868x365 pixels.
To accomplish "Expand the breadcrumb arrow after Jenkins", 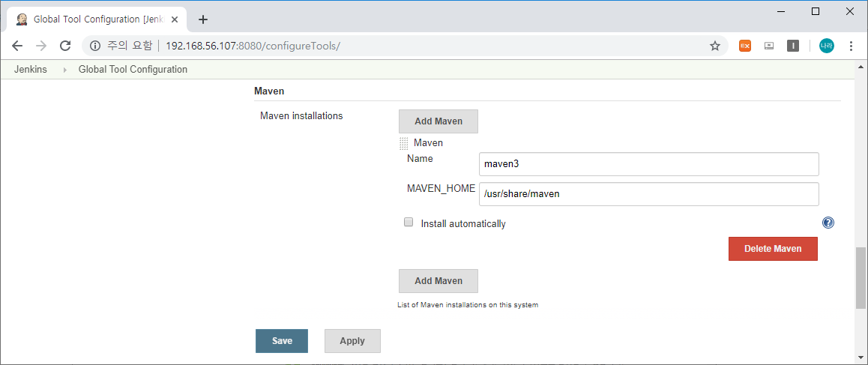I will 64,70.
